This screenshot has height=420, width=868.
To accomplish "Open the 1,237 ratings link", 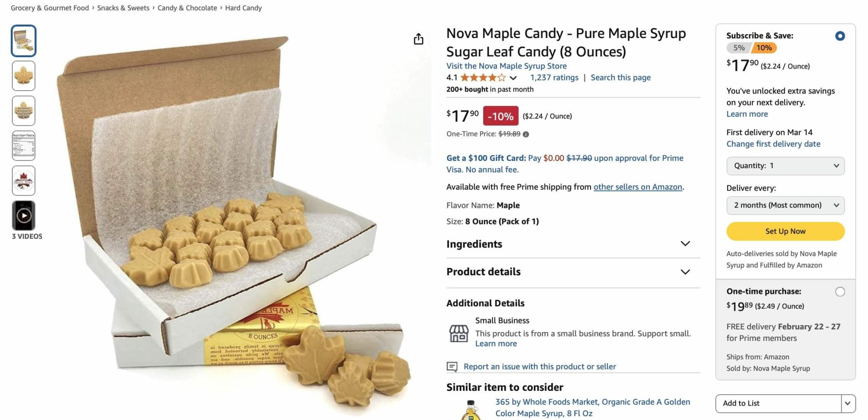I will (554, 77).
